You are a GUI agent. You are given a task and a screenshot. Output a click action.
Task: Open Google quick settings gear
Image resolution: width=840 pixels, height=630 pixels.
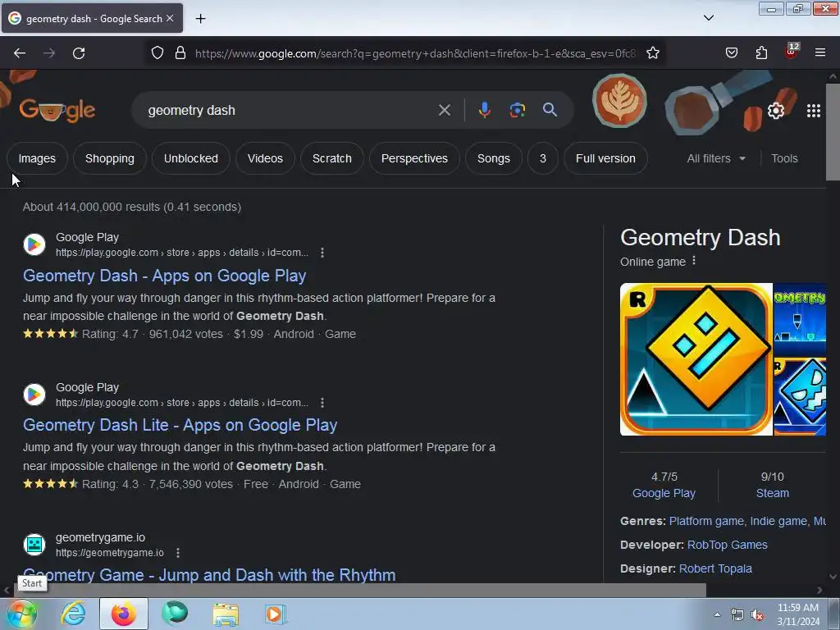[x=776, y=111]
